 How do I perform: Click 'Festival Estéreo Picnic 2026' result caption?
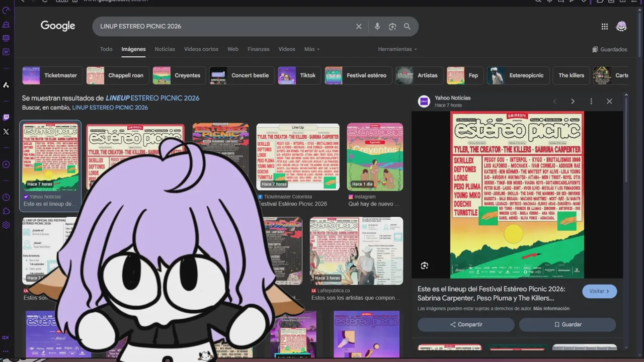(x=292, y=204)
